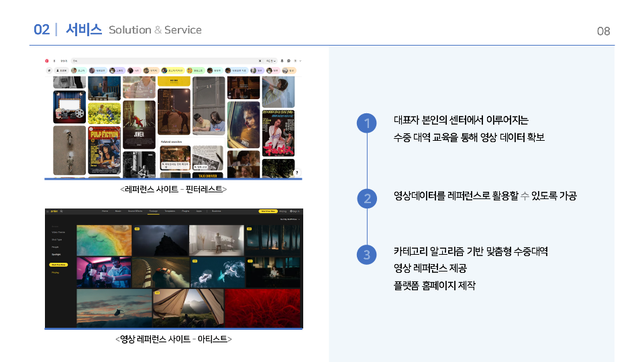Open the pink neon friends footage clip
This screenshot has width=644, height=362.
[104, 273]
